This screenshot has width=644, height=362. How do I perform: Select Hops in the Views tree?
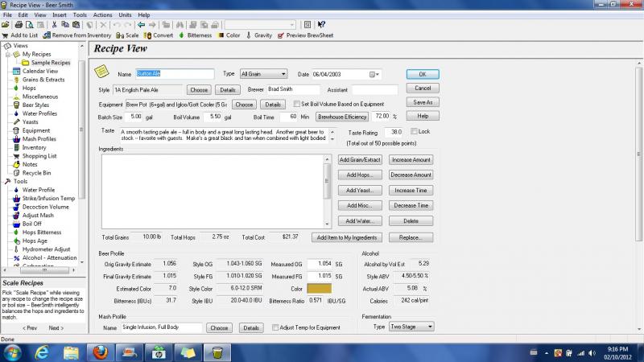pyautogui.click(x=29, y=88)
